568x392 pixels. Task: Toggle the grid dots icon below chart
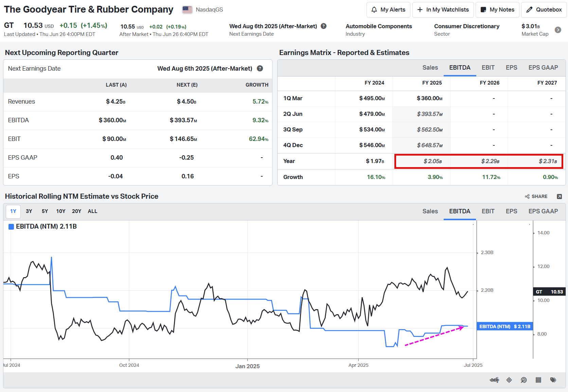[x=538, y=380]
